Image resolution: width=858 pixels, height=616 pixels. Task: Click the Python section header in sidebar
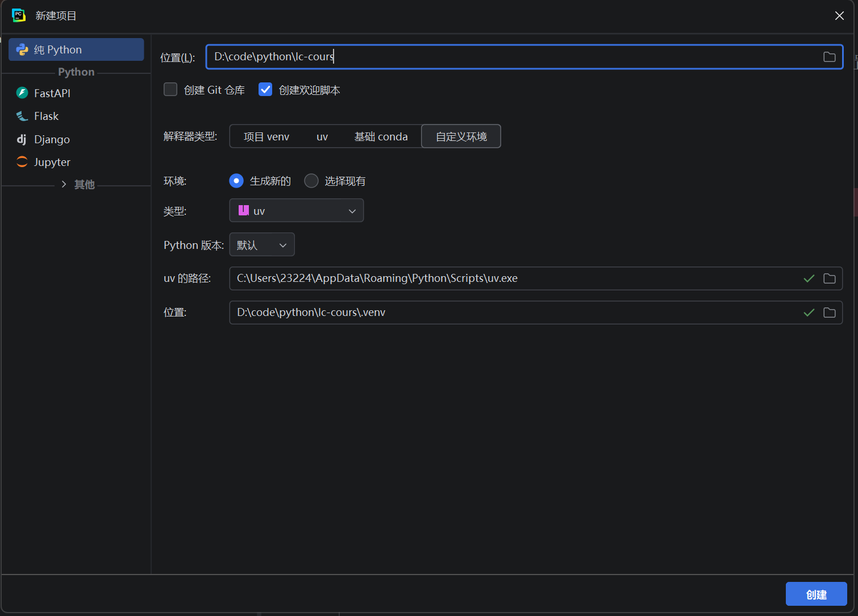click(x=76, y=72)
